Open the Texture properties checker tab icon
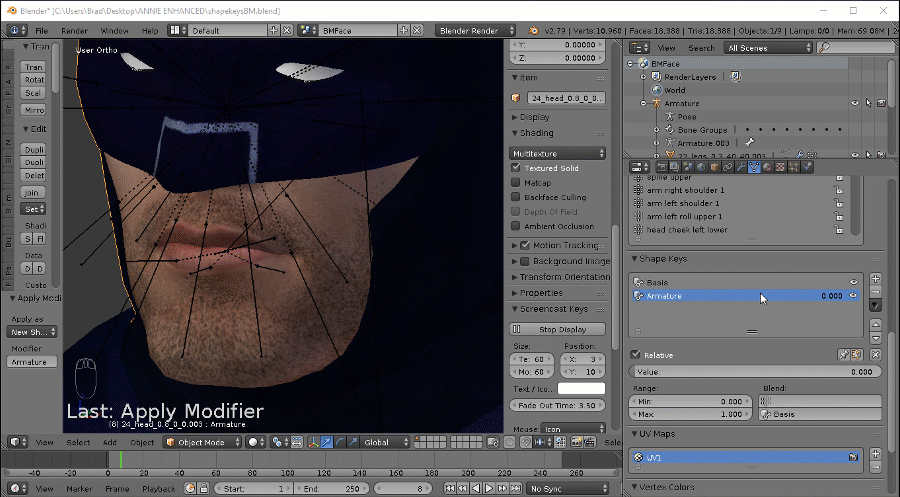Screen dimensions: 900x497 pos(780,167)
